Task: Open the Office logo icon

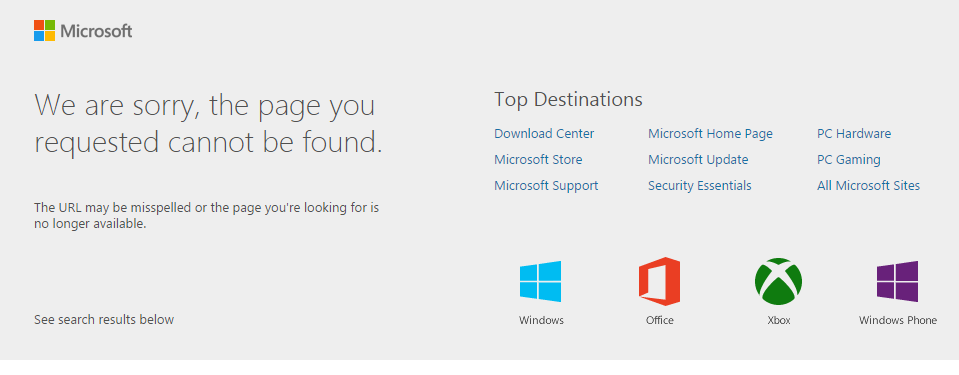Action: 659,281
